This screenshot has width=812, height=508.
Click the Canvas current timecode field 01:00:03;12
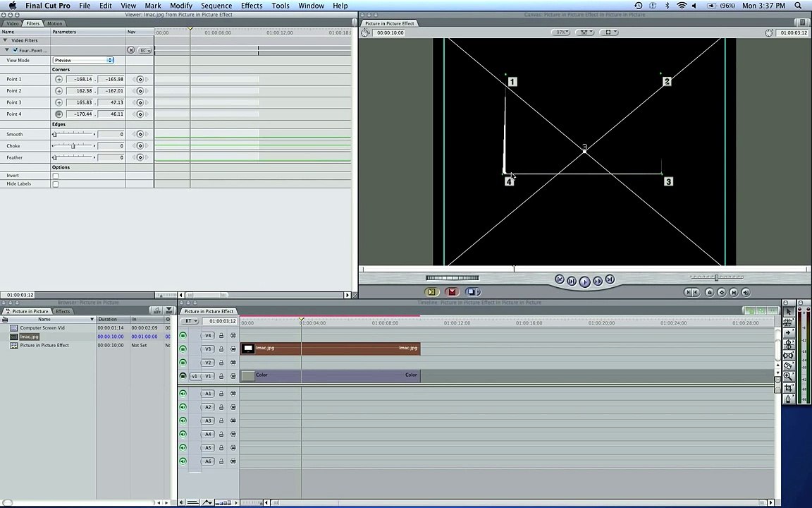point(794,32)
